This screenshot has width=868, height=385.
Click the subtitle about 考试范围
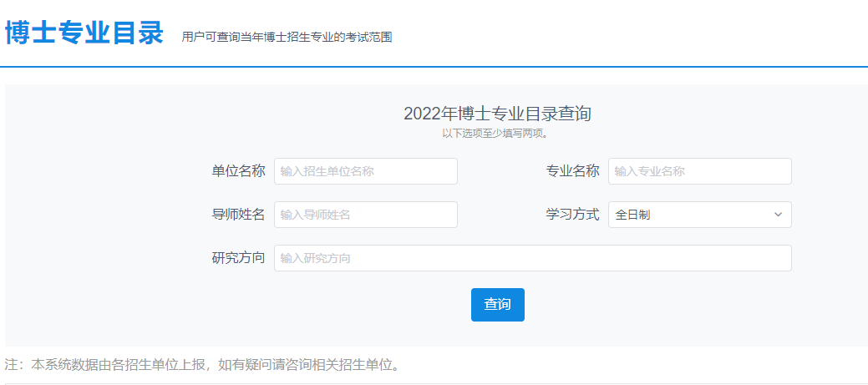click(x=287, y=37)
